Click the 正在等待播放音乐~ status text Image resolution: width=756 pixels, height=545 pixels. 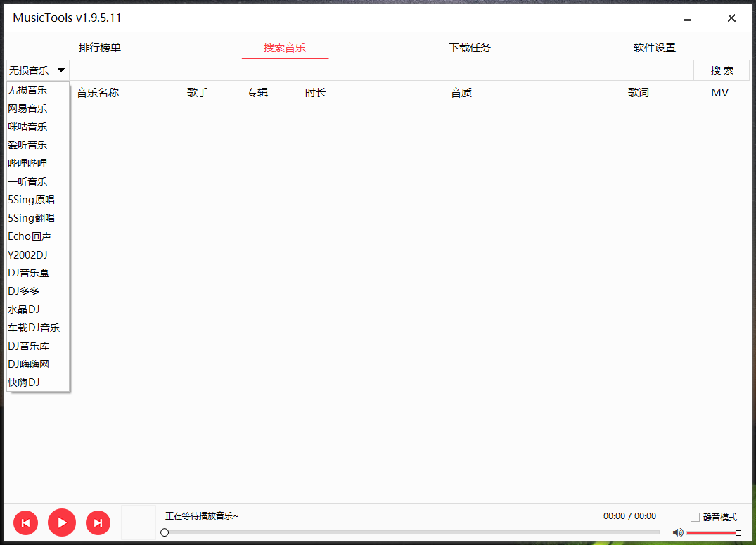click(x=202, y=516)
